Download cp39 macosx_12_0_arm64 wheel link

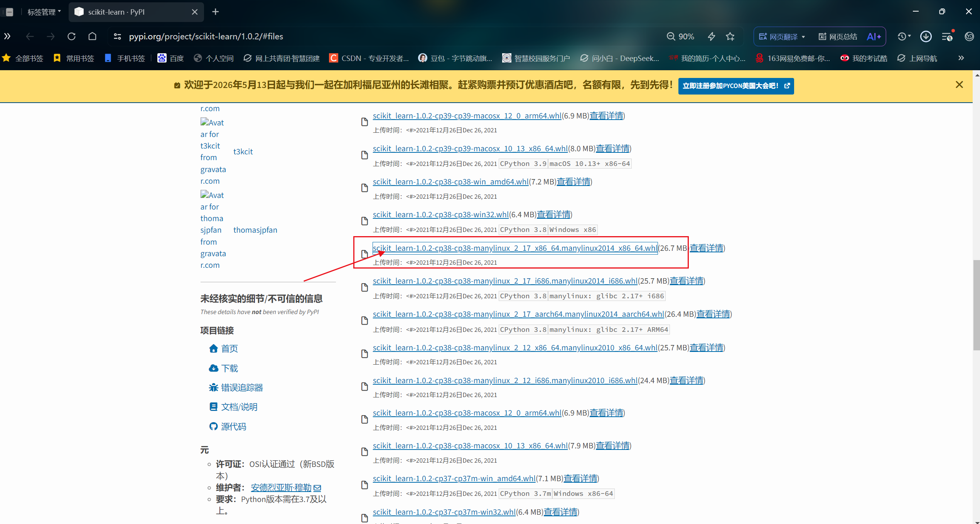[467, 116]
